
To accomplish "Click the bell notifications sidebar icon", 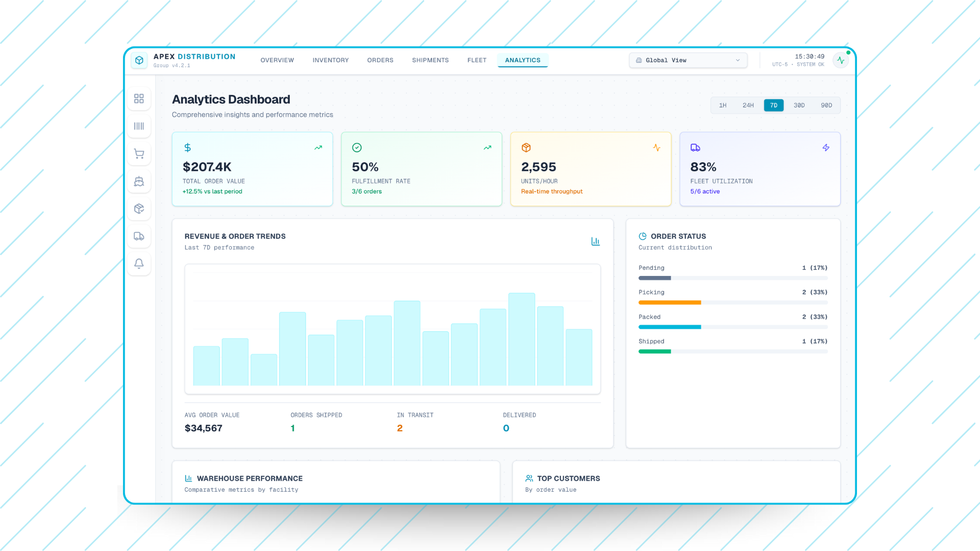I will coord(139,264).
